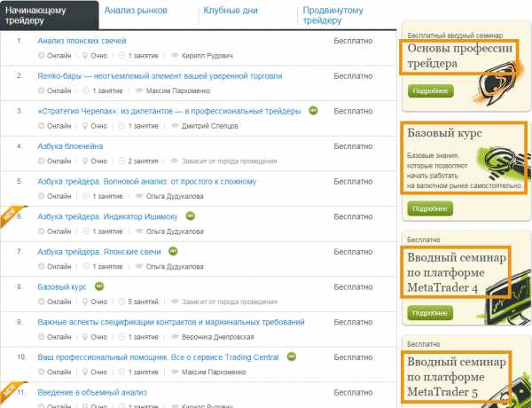Screen dimensions: 532x408
Task: Open the Начинающему трейдеру tab
Action: coord(49,15)
